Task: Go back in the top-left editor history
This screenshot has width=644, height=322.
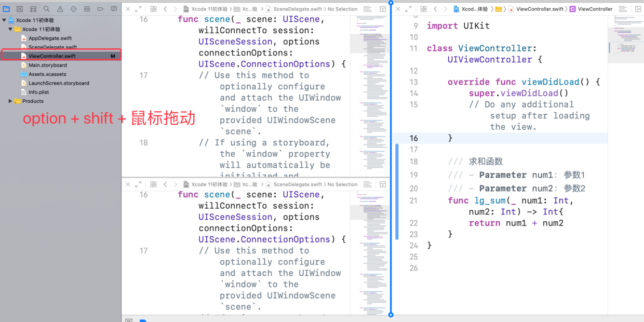Action: coord(165,9)
